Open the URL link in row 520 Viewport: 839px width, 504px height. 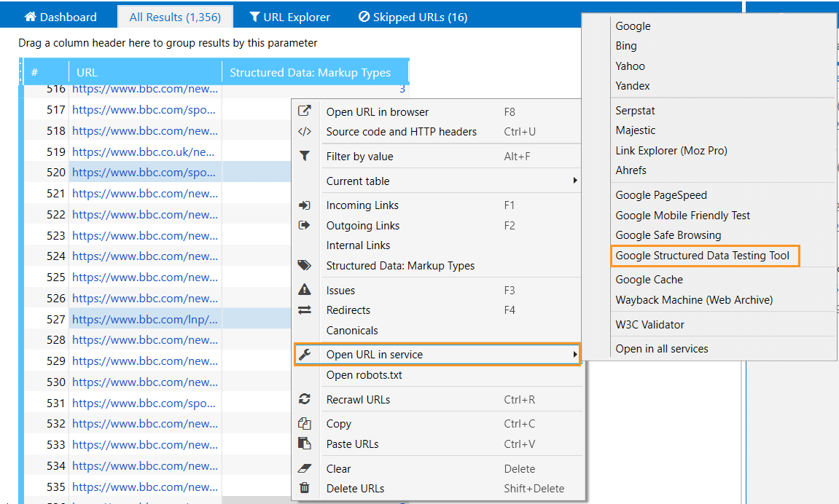[x=144, y=172]
